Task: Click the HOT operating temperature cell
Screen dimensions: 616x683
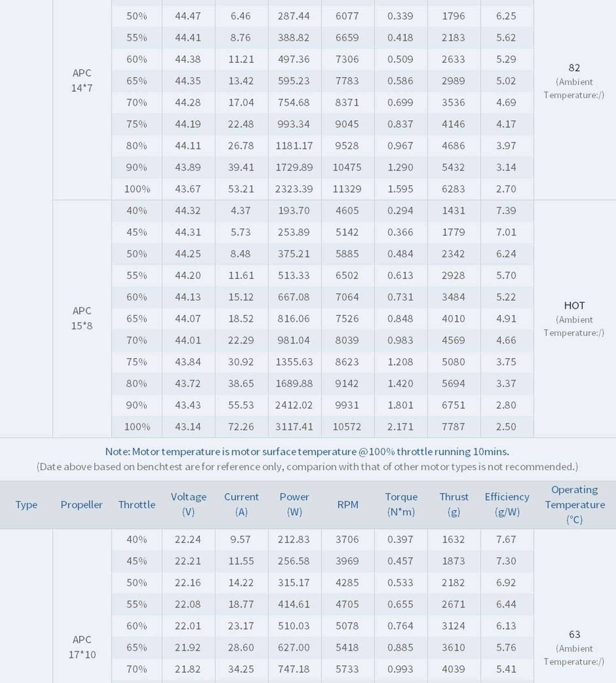Action: click(x=574, y=306)
